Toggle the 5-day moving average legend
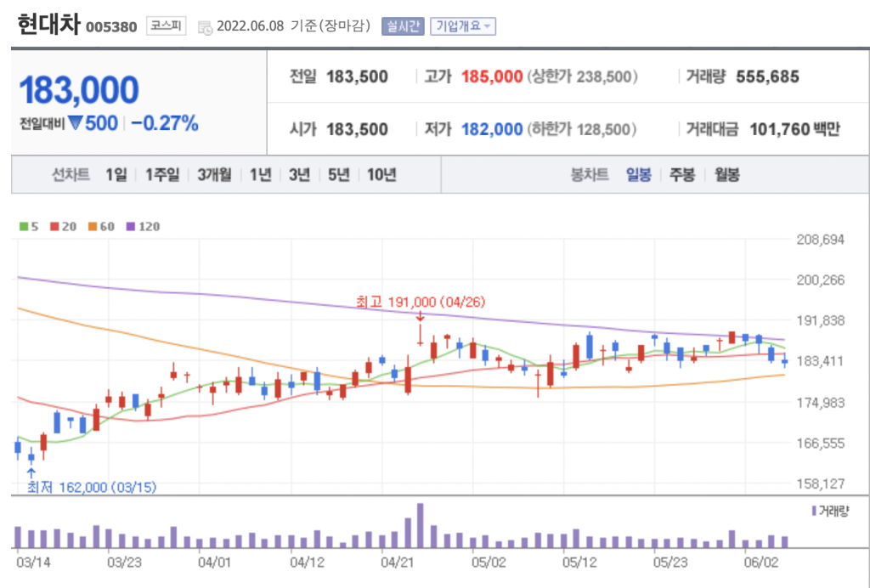The image size is (870, 588). [30, 227]
